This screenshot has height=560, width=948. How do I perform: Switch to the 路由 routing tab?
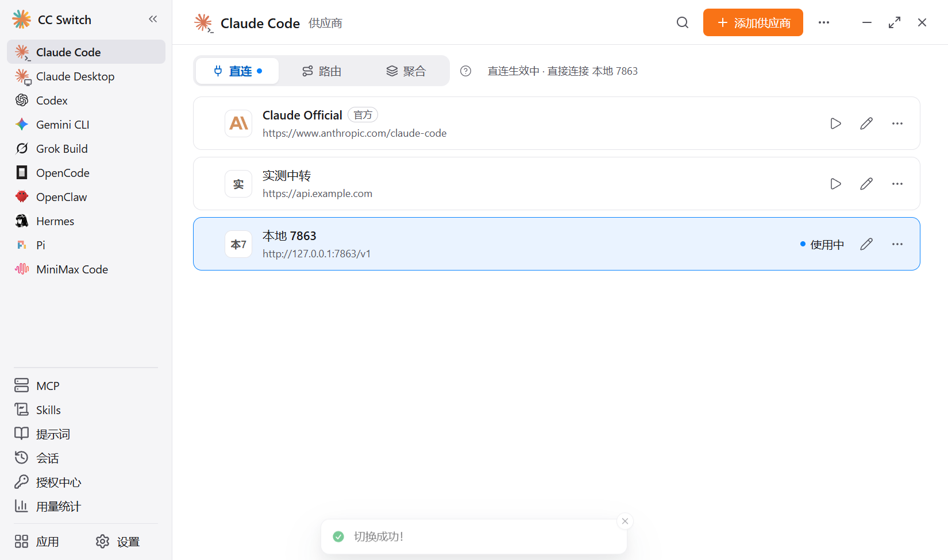pyautogui.click(x=322, y=71)
